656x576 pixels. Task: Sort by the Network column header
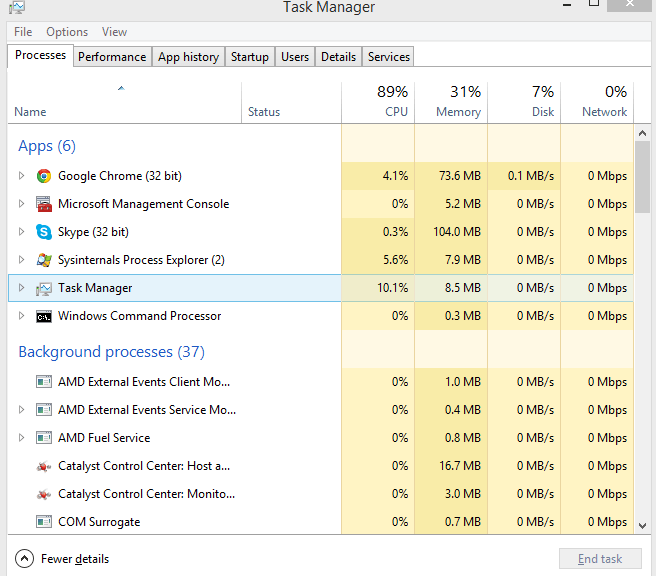[x=597, y=102]
